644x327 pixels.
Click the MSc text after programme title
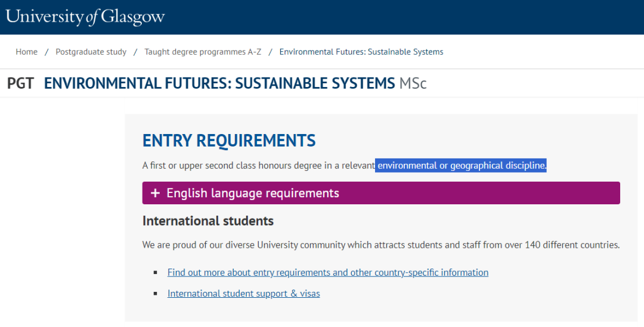[x=413, y=83]
